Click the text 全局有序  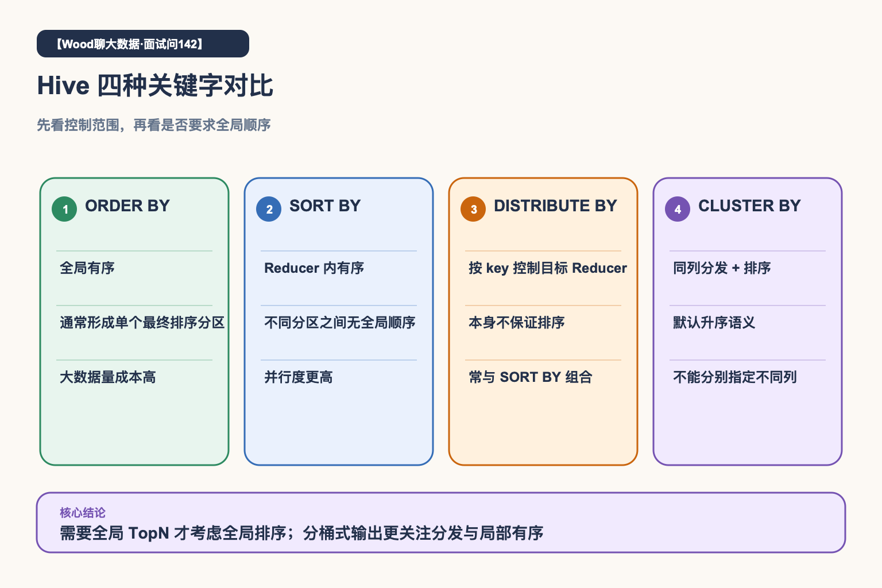tap(87, 268)
